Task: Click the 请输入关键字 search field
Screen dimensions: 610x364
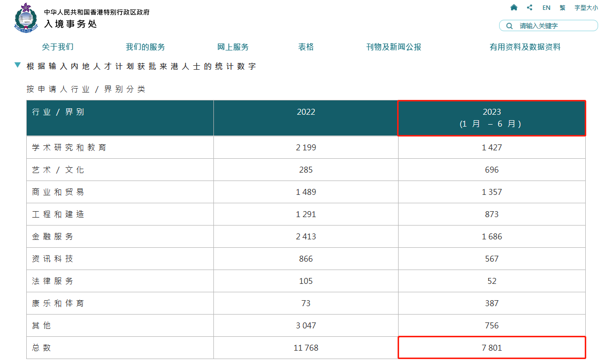Action: point(555,26)
